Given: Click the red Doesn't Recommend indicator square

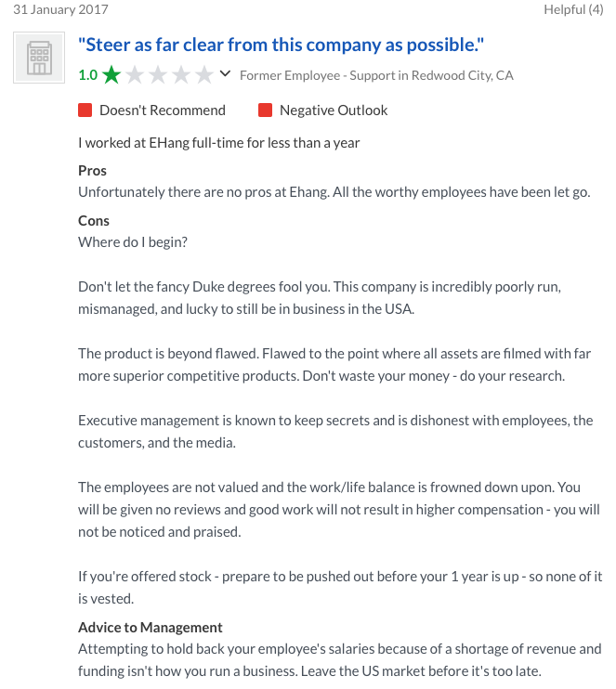Looking at the screenshot, I should coord(85,110).
